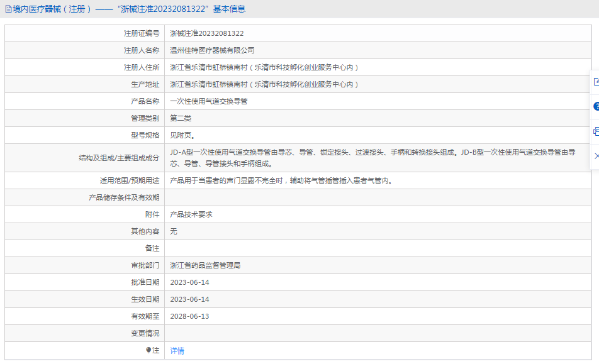
Task: Select the management category value 第二类
Action: [181, 118]
